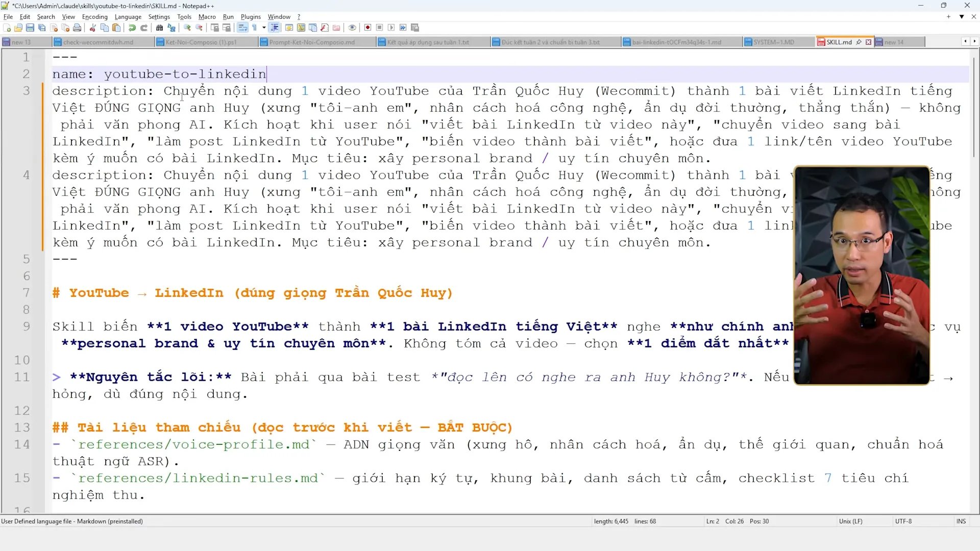Open Folder as Workspace icon
Viewport: 980px width, 551px height.
pos(336,28)
